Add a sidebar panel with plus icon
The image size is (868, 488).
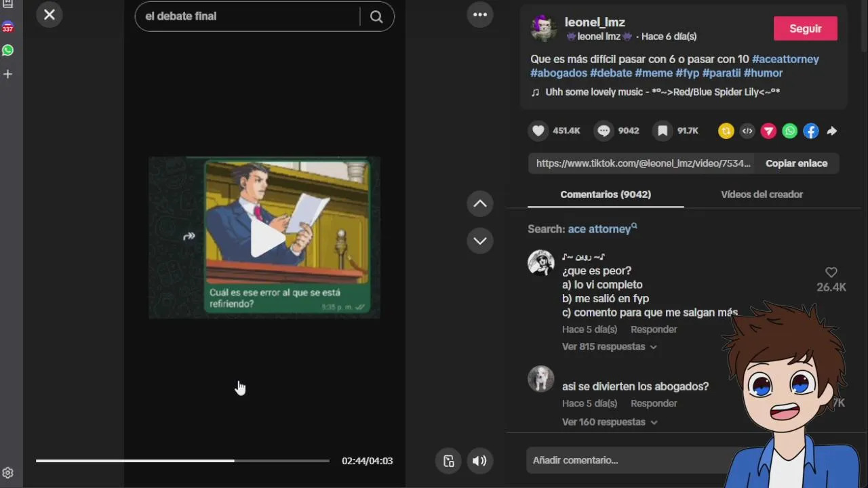(8, 74)
